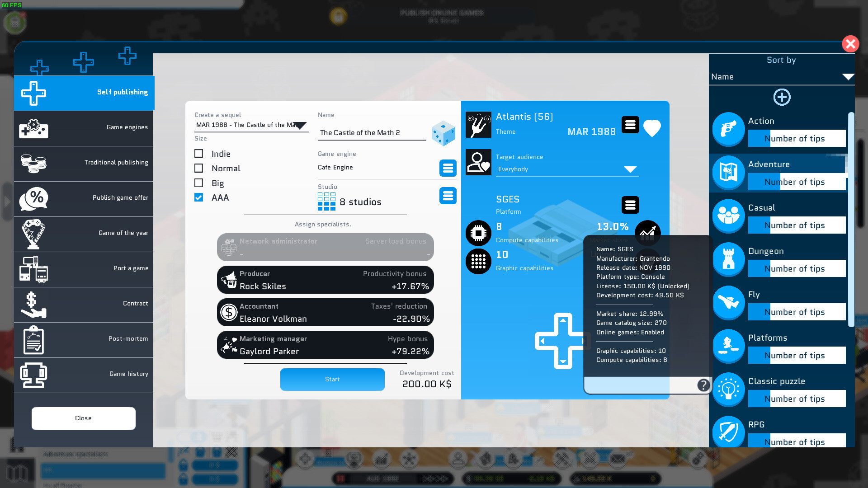The width and height of the screenshot is (868, 488).
Task: Click the favorite heart icon on Atlantis
Action: [652, 127]
